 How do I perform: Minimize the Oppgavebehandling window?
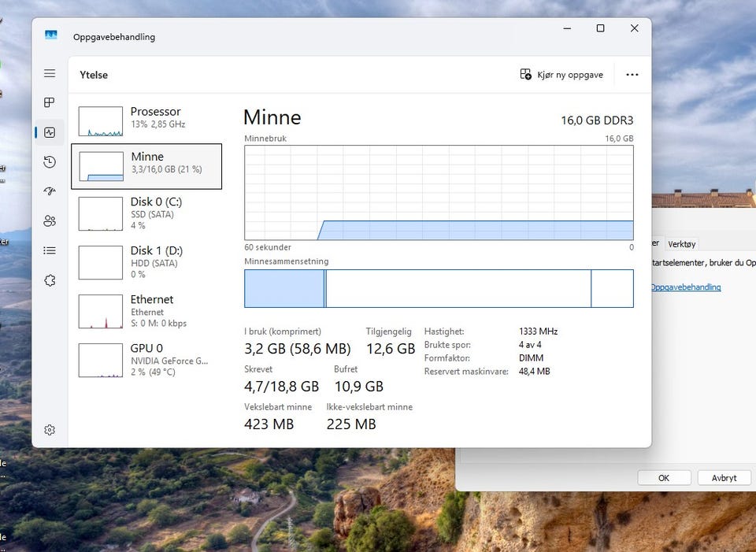tap(567, 28)
